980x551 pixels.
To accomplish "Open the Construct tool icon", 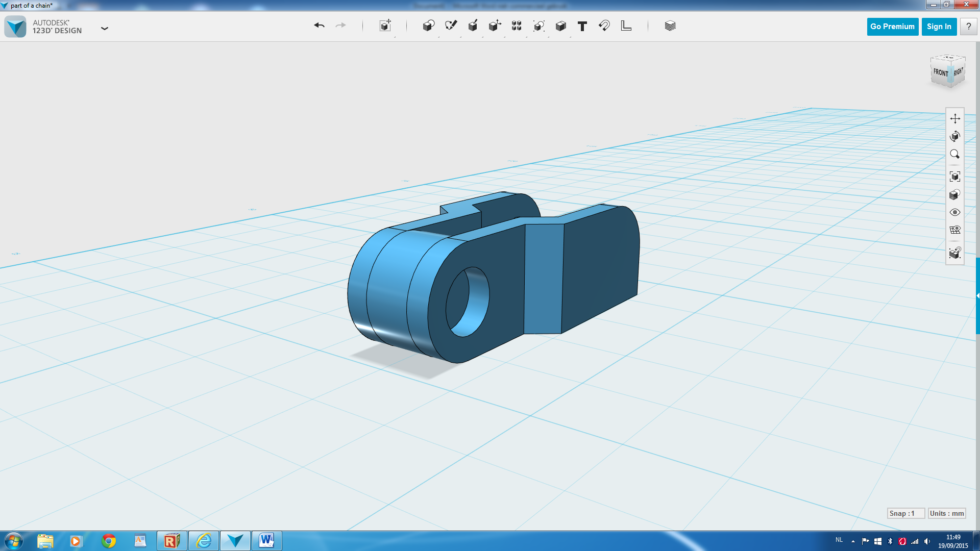I will [x=473, y=26].
